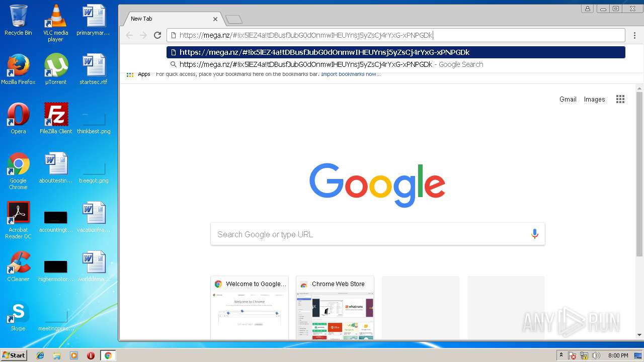
Task: Open the Recycle Bin desktop icon
Action: pyautogui.click(x=18, y=20)
